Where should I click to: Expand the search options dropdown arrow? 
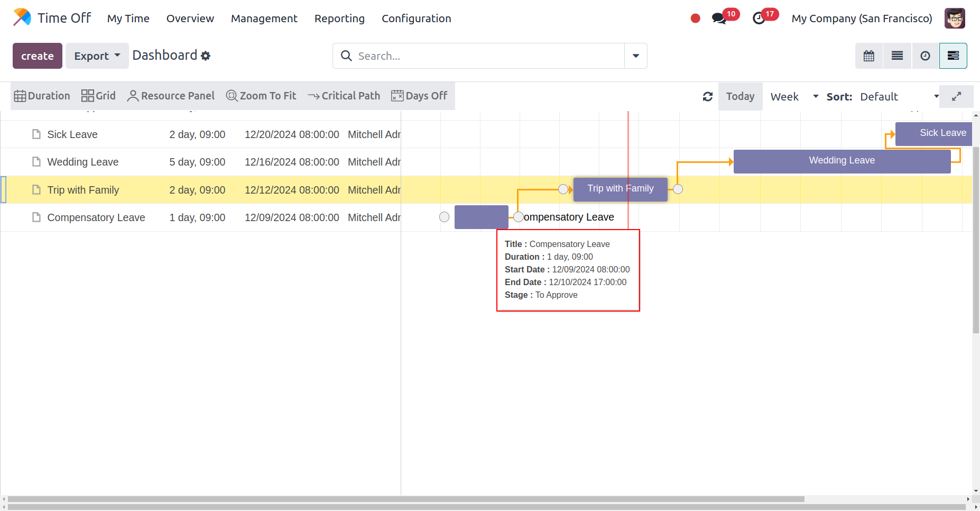pos(635,56)
